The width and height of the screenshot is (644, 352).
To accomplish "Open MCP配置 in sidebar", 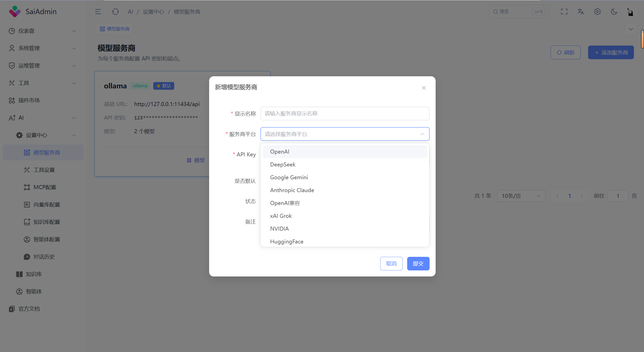I will [45, 187].
